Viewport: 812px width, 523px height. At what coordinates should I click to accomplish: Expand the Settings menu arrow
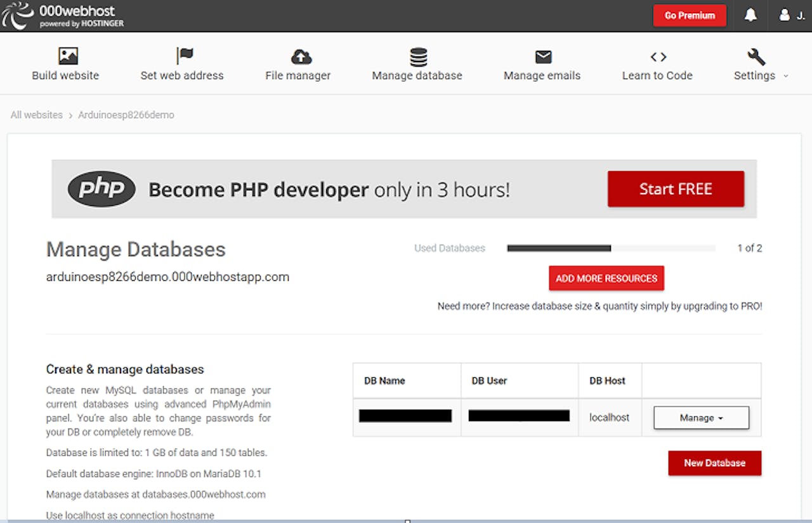coord(786,76)
